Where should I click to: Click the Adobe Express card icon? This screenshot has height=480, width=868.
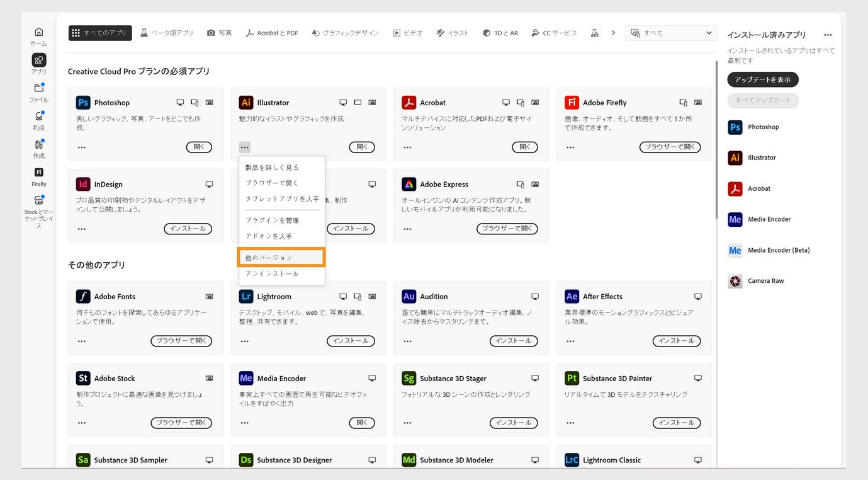(x=409, y=185)
